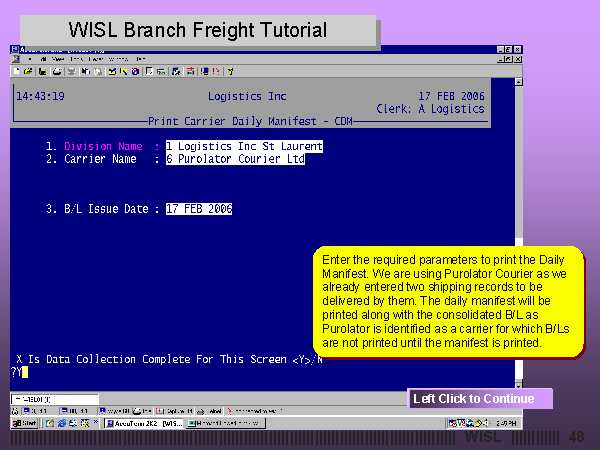Open the View menu

click(x=58, y=59)
